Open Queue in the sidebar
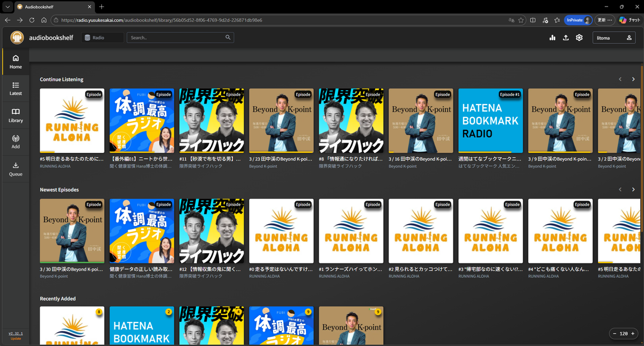Image resolution: width=644 pixels, height=346 pixels. point(16,169)
